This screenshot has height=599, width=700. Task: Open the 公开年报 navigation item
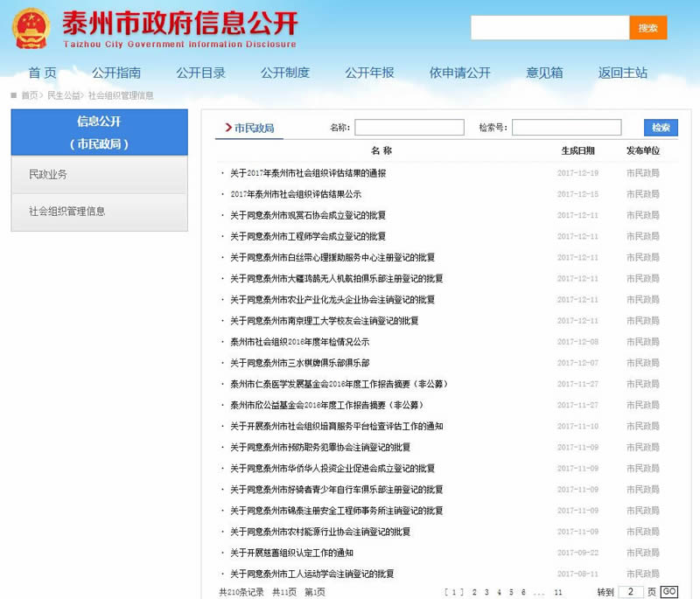[x=369, y=73]
